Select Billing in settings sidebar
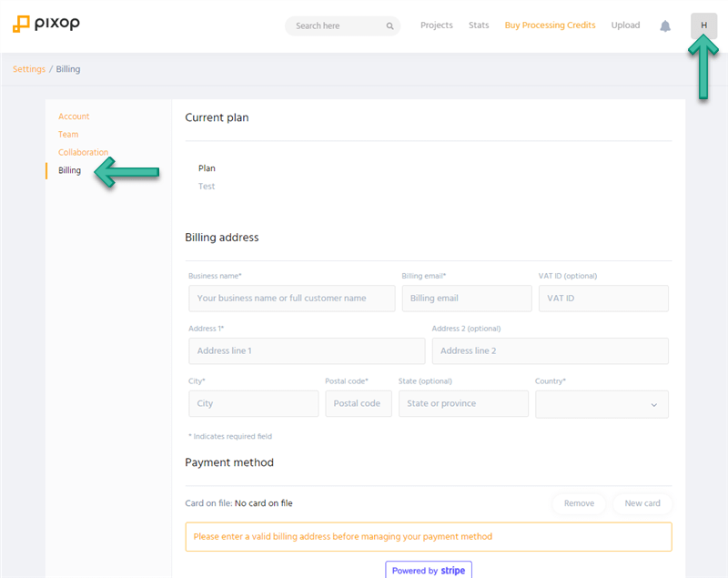The image size is (728, 578). (70, 170)
